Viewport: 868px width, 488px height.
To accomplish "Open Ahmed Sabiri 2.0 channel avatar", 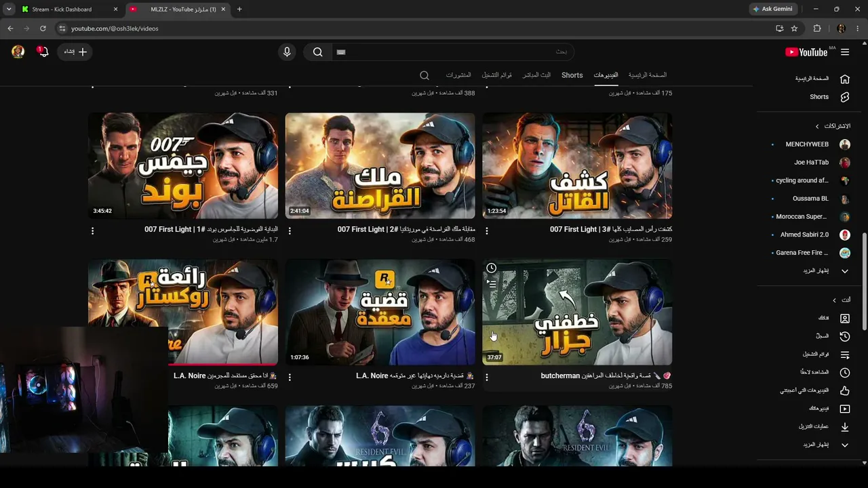I will 845,235.
